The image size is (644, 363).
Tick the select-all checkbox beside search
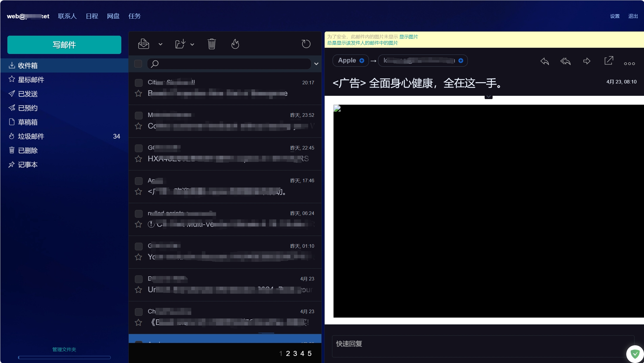pos(138,64)
